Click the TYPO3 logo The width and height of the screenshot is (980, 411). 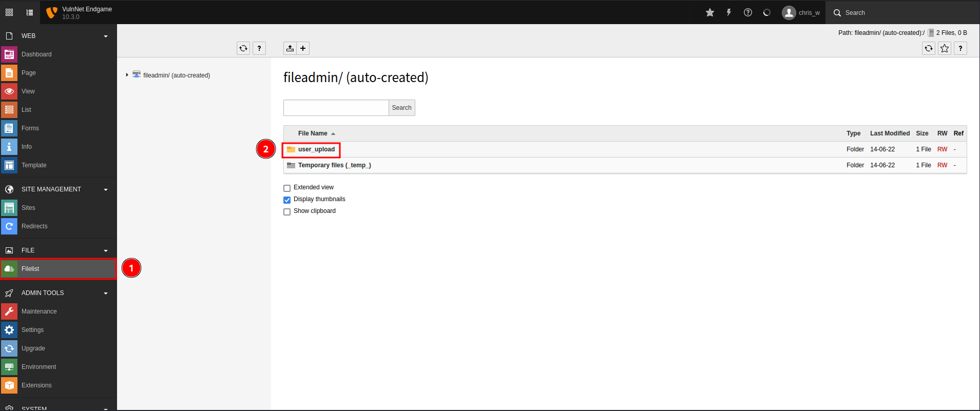tap(51, 12)
